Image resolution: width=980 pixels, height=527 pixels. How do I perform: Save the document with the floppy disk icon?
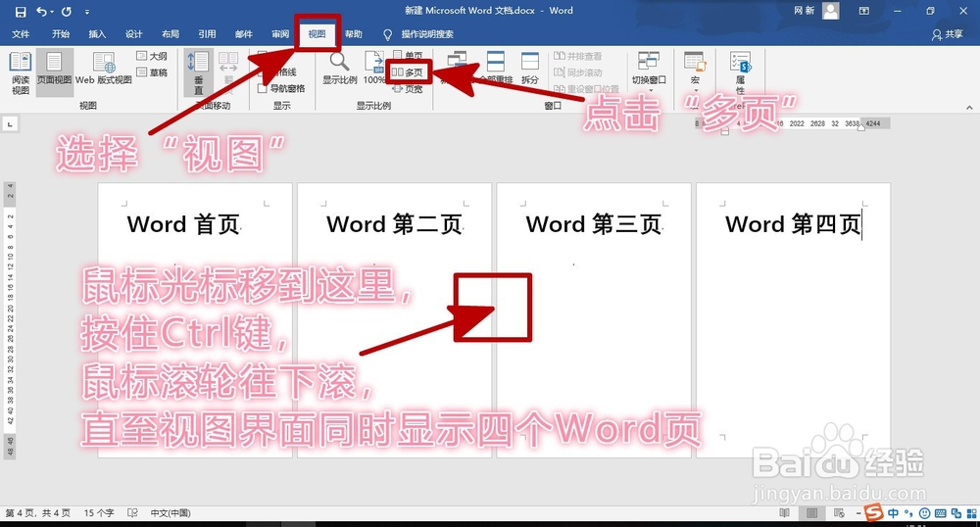pos(21,11)
